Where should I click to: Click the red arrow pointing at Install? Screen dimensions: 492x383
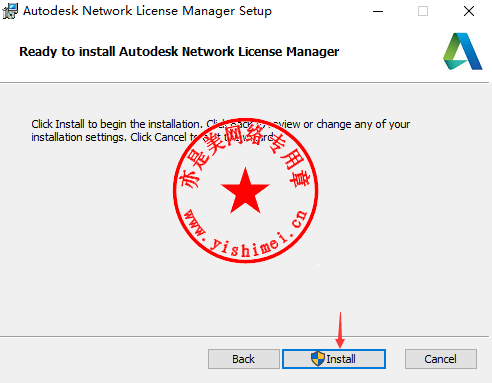340,330
